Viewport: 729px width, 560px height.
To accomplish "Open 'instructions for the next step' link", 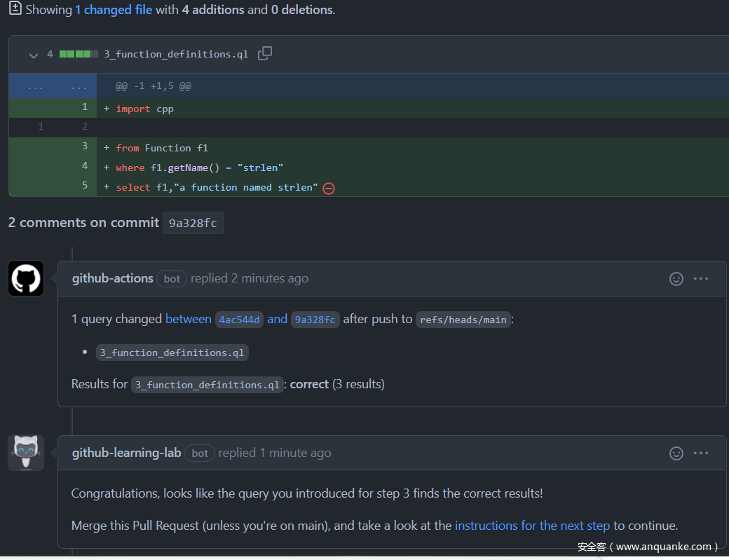I will click(532, 526).
